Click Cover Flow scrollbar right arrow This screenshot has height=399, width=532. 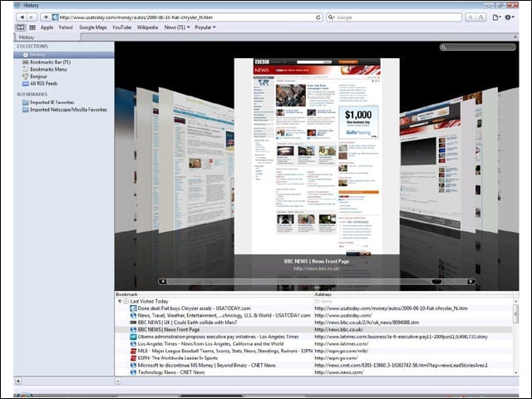(x=471, y=282)
